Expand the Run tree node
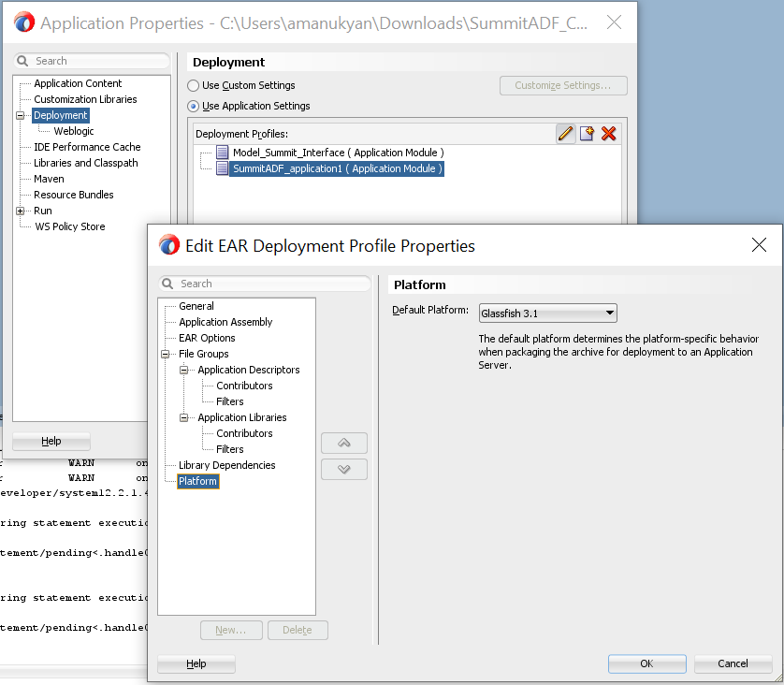 click(x=21, y=211)
